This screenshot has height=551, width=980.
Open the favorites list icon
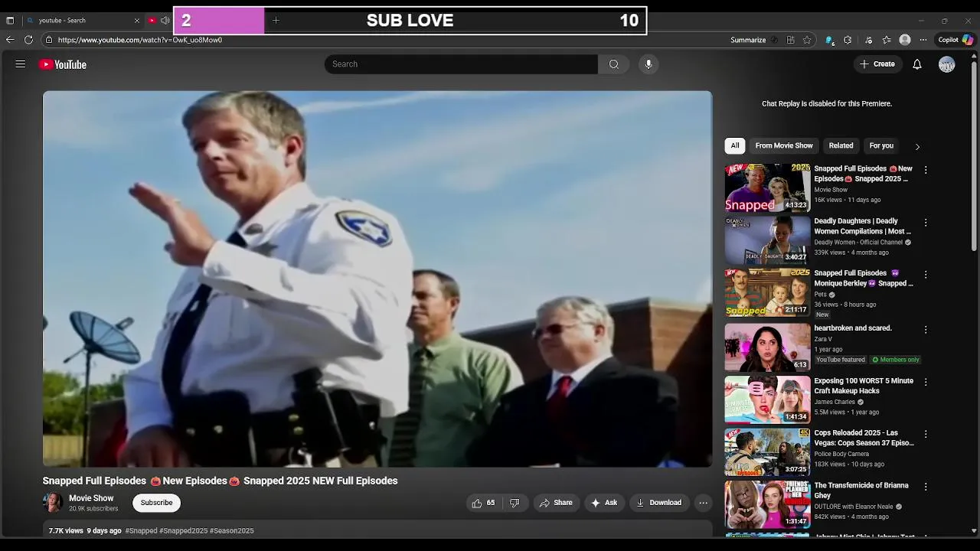pyautogui.click(x=887, y=40)
